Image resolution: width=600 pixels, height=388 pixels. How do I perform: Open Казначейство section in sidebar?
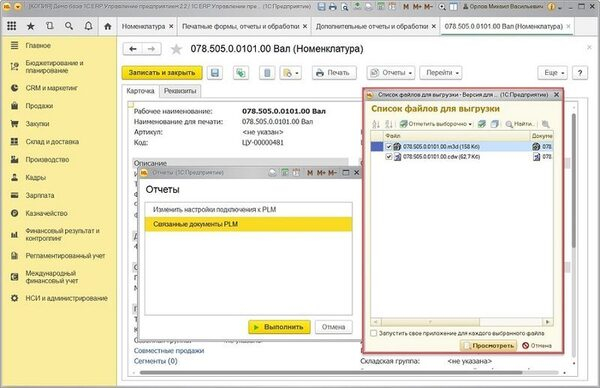tap(46, 213)
